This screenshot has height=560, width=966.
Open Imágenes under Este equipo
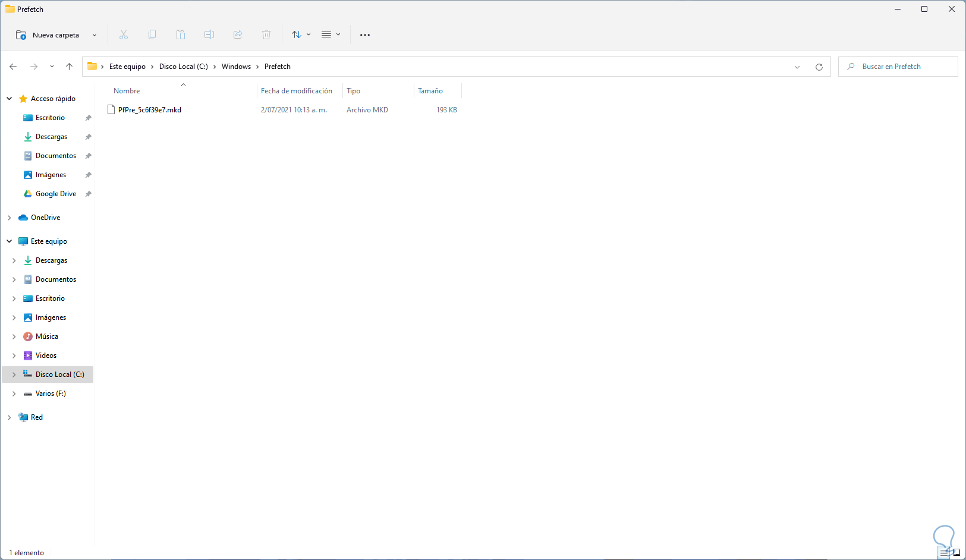51,317
